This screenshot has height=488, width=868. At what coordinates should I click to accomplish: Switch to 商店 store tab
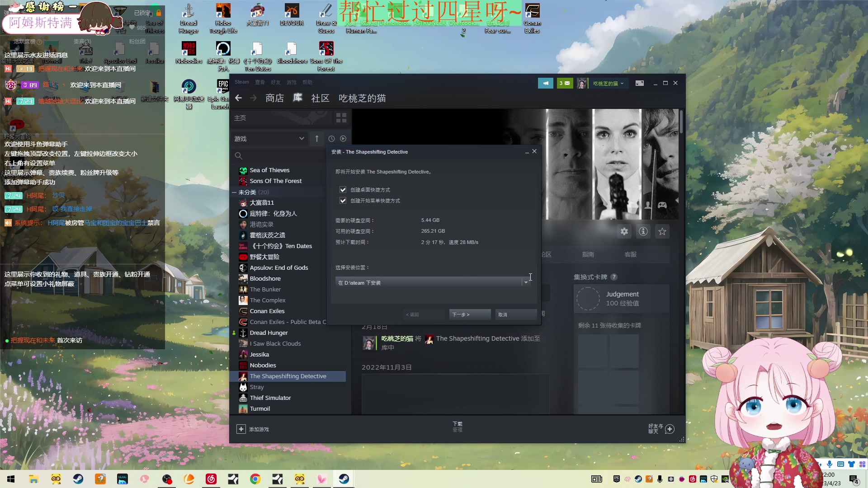point(275,98)
